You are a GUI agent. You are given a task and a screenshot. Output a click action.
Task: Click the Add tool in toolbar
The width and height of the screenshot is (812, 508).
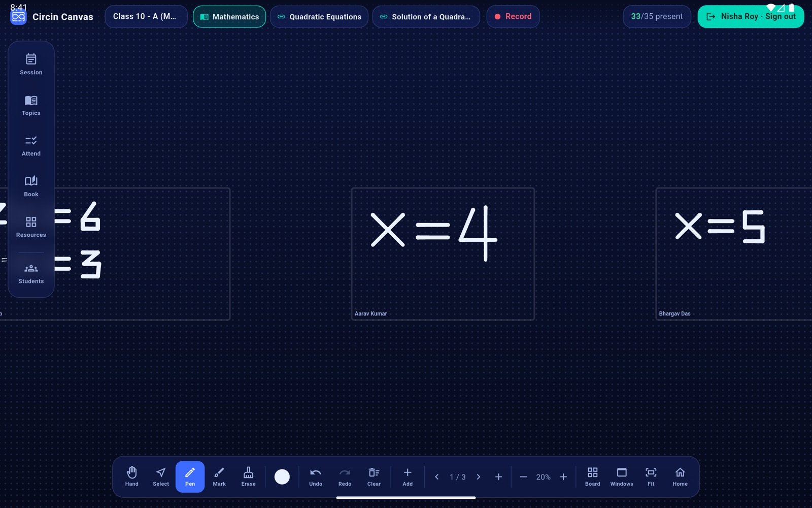408,477
